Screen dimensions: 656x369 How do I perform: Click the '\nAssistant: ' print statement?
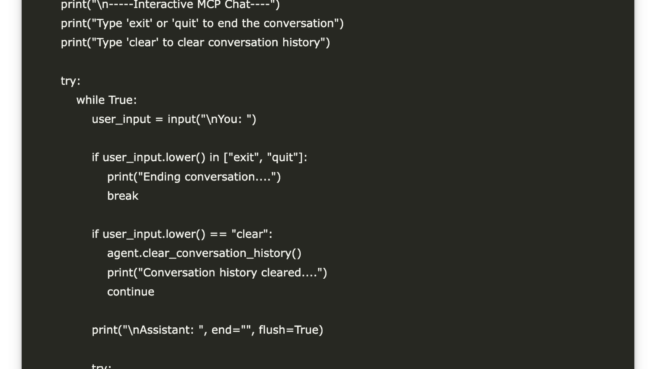(208, 330)
